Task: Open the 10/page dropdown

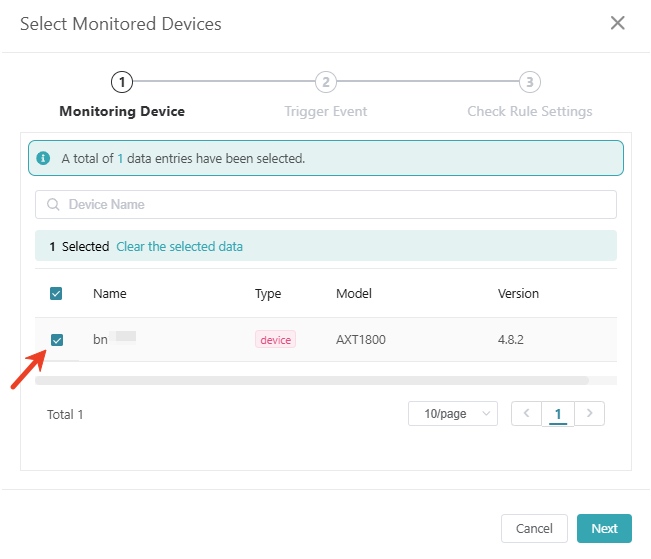Action: coord(453,413)
